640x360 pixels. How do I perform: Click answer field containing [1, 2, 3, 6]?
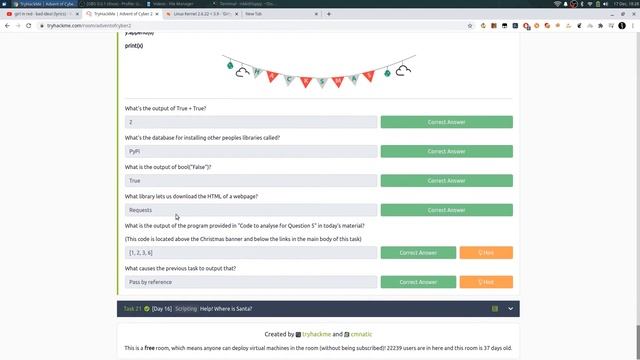coord(251,253)
